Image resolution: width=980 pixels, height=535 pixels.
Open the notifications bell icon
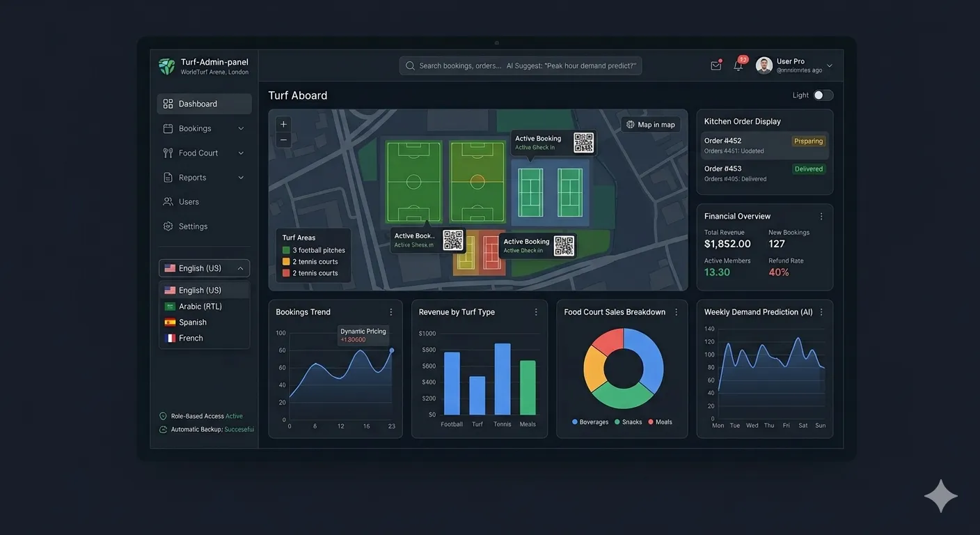(738, 66)
